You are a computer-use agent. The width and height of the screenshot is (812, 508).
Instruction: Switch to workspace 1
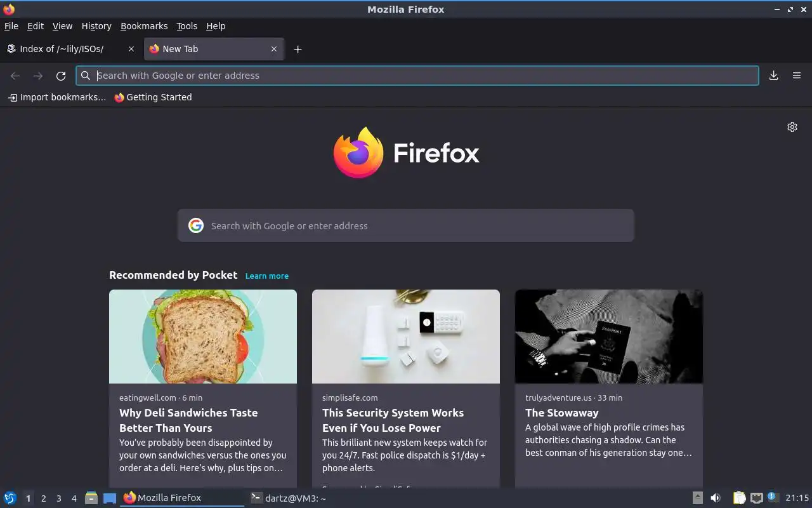click(28, 498)
